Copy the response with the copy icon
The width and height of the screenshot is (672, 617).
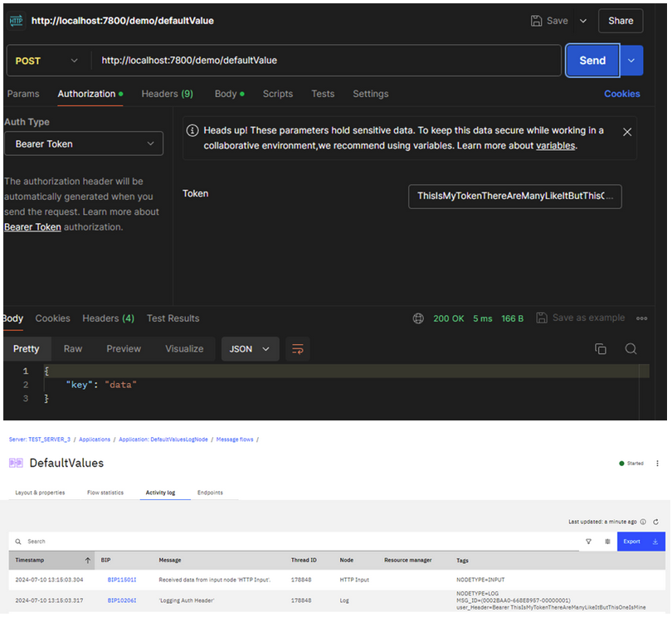pyautogui.click(x=601, y=349)
